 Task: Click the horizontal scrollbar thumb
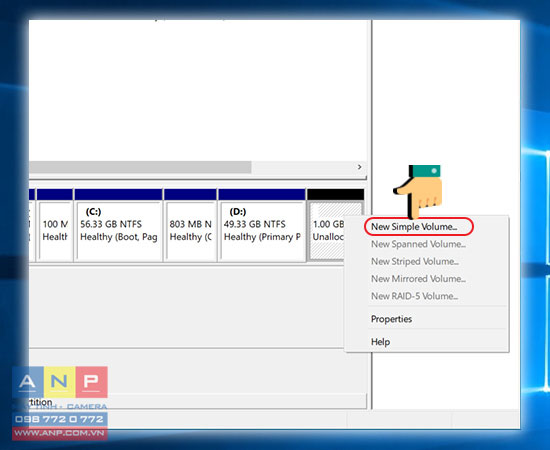140,167
